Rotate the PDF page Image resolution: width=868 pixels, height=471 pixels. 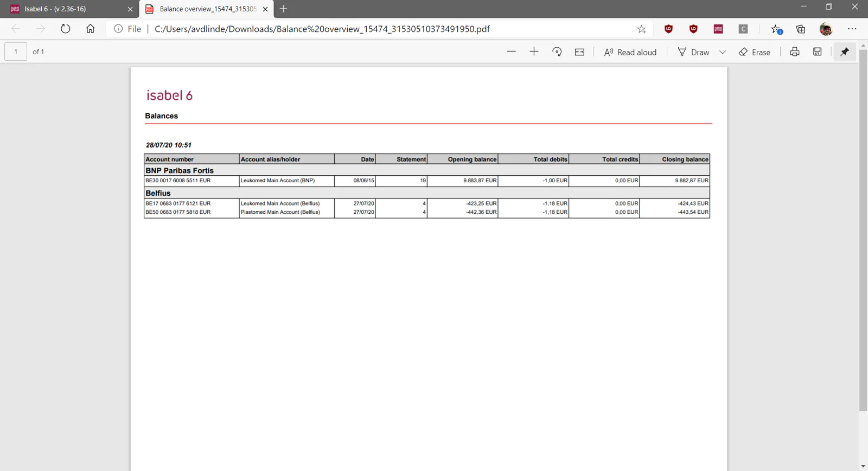[x=557, y=52]
